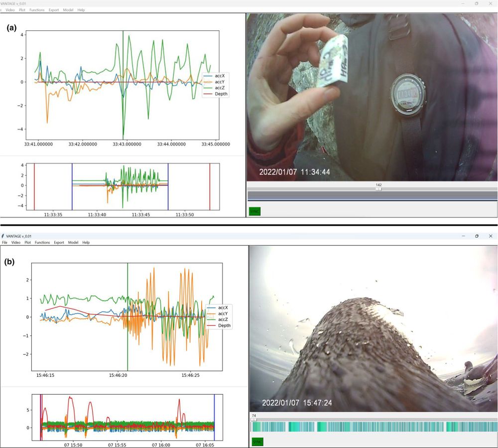Click right red marker line in overview plot (a)
Image resolution: width=498 pixels, height=448 pixels.
pyautogui.click(x=210, y=186)
